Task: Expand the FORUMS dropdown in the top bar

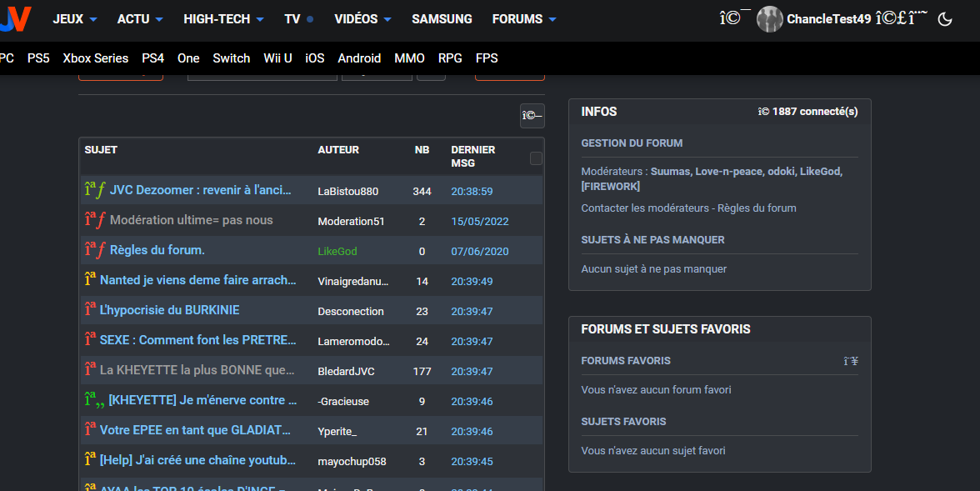Action: (523, 19)
